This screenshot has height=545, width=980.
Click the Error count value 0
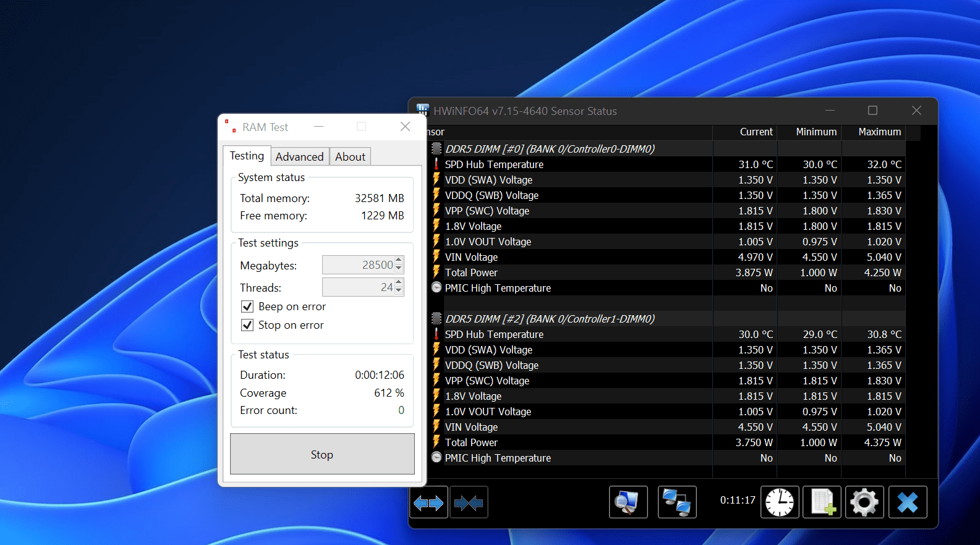coord(401,410)
